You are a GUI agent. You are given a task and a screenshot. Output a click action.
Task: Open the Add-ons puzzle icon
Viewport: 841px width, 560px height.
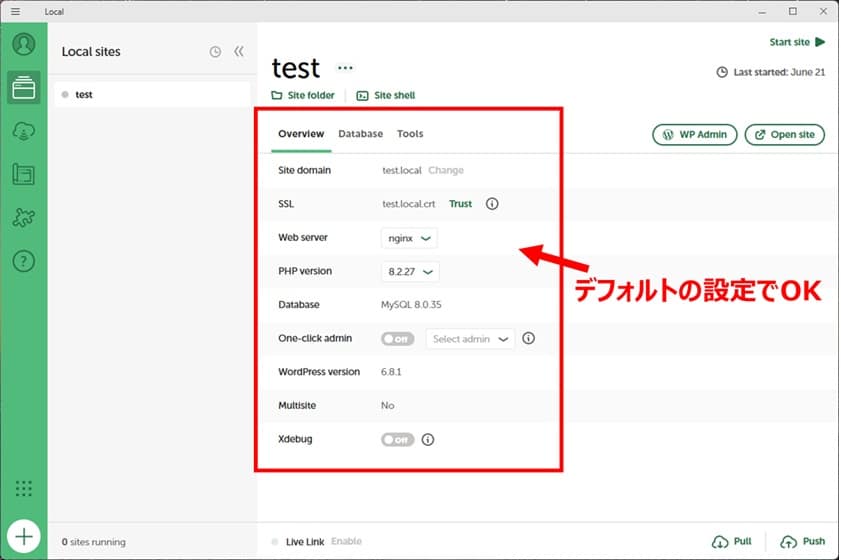[24, 218]
